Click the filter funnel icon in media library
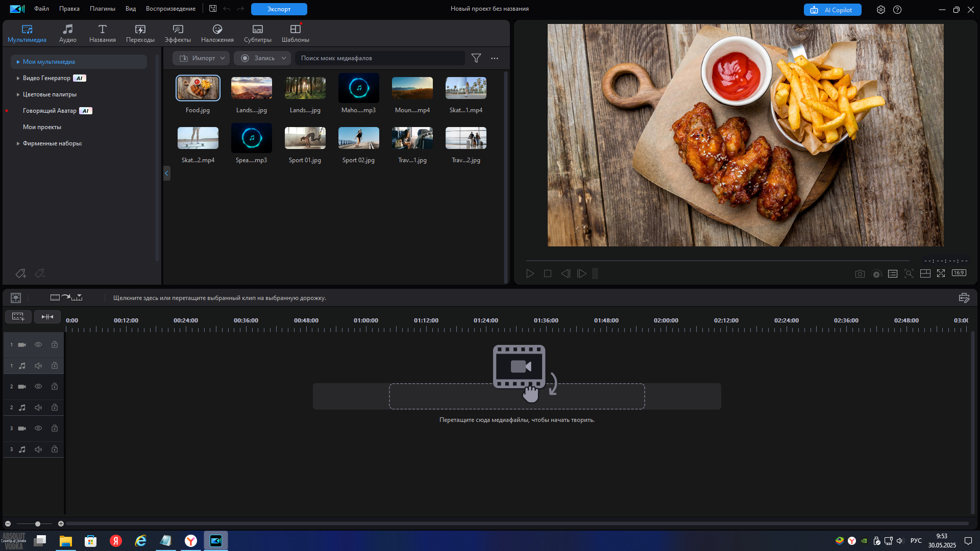The width and height of the screenshot is (980, 551). tap(476, 58)
